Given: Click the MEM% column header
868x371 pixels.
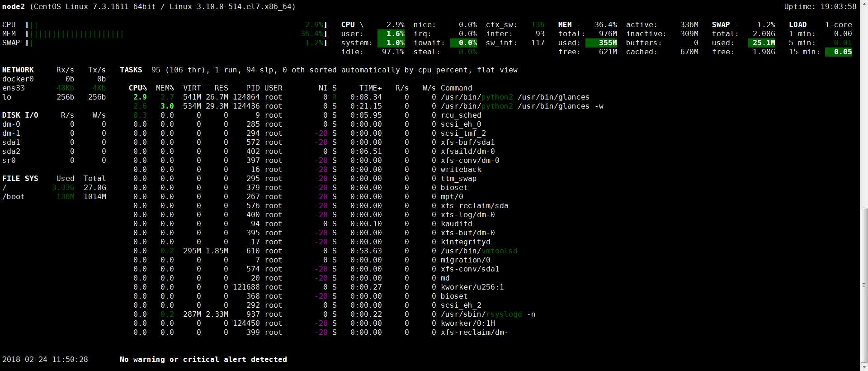Looking at the screenshot, I should (165, 88).
